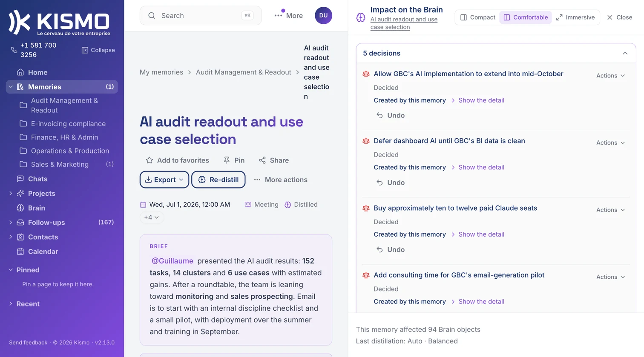Click the Kismo logo in the sidebar
Viewport: 644px width, 357px height.
click(60, 23)
